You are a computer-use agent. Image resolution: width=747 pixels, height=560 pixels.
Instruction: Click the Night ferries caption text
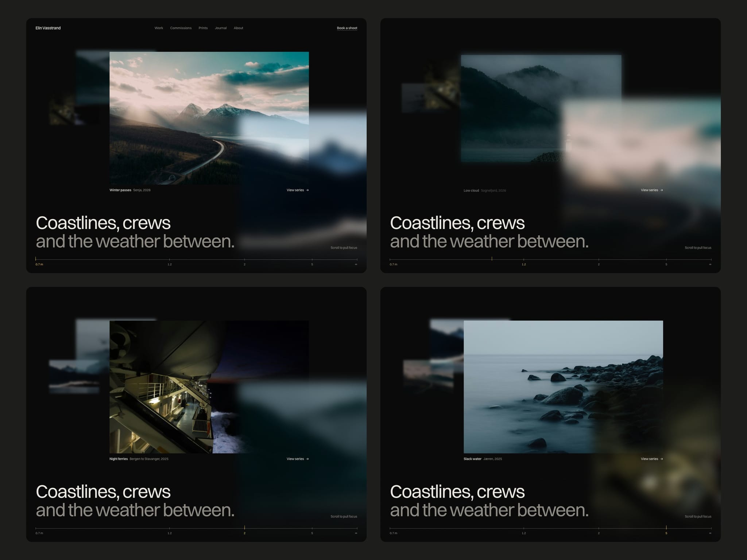pos(119,459)
